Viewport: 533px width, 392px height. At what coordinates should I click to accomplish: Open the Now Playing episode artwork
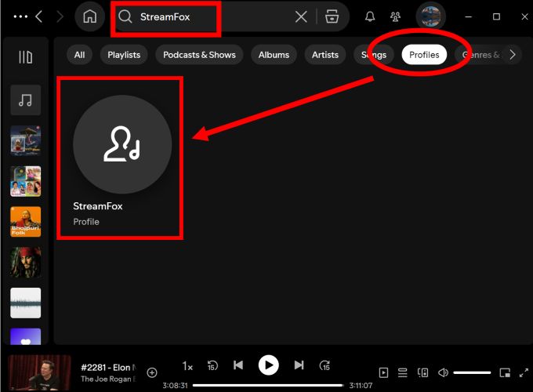click(x=39, y=372)
